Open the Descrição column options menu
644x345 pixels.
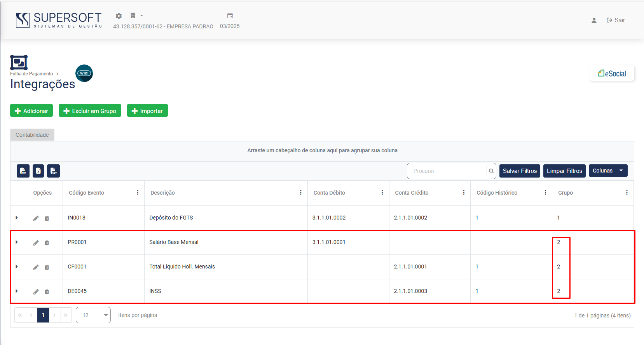pos(300,193)
